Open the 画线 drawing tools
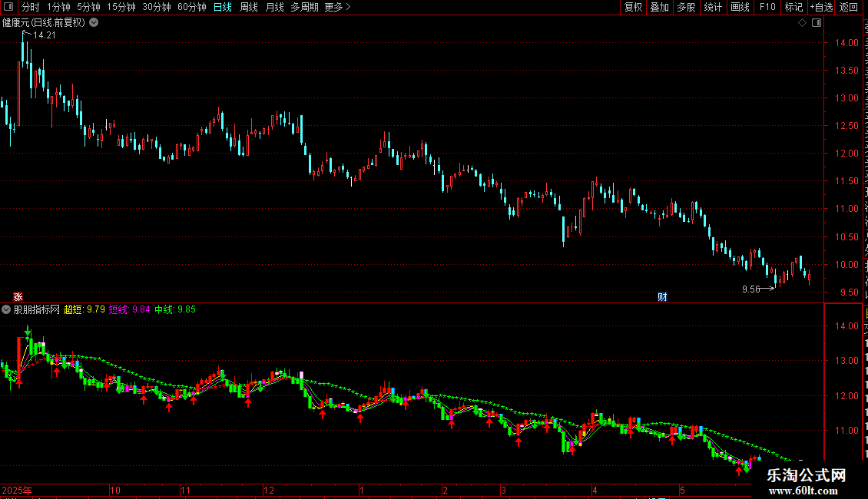868x499 pixels. pyautogui.click(x=740, y=7)
